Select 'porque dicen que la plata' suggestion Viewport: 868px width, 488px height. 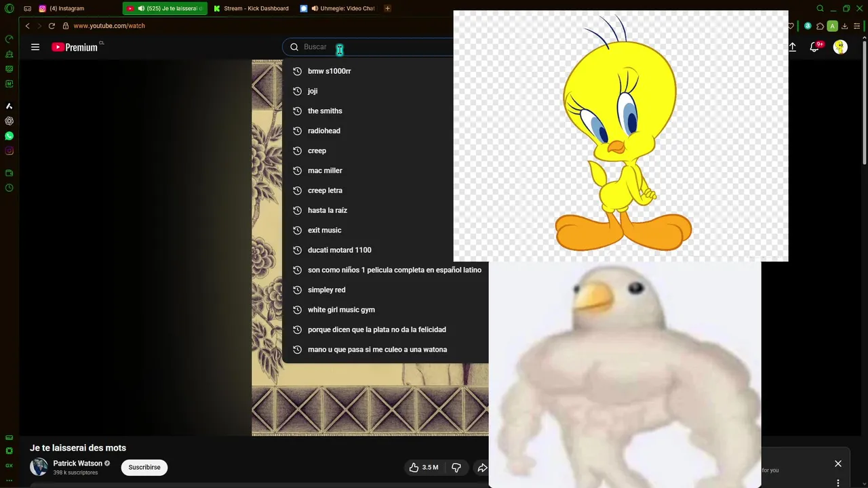tap(385, 329)
